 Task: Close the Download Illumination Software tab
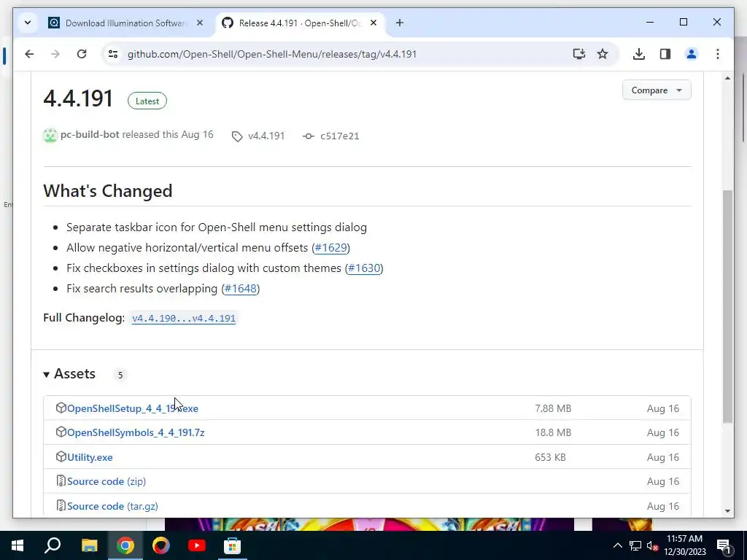(200, 23)
